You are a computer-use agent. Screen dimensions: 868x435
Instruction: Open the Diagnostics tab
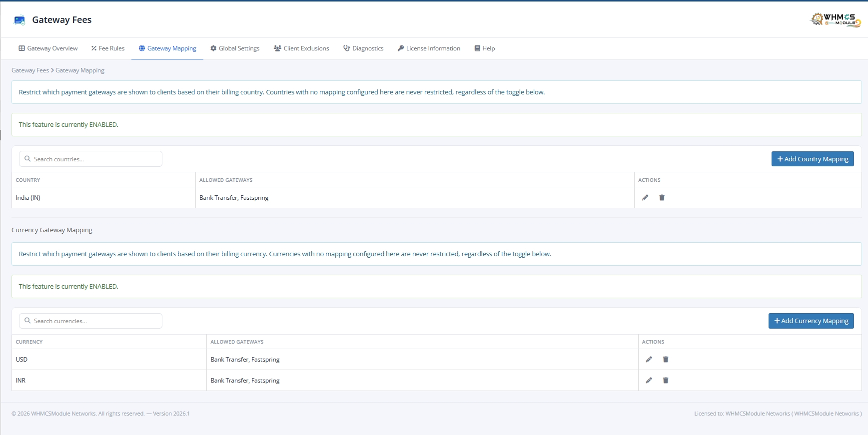[363, 48]
